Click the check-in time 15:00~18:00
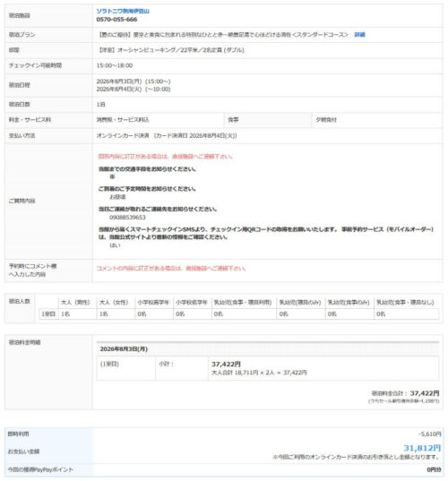The width and height of the screenshot is (448, 481). 115,65
